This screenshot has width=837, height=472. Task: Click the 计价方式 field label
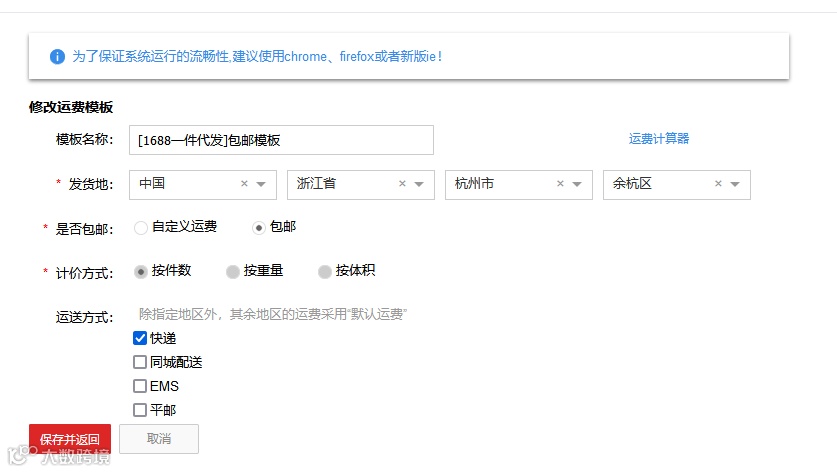84,274
